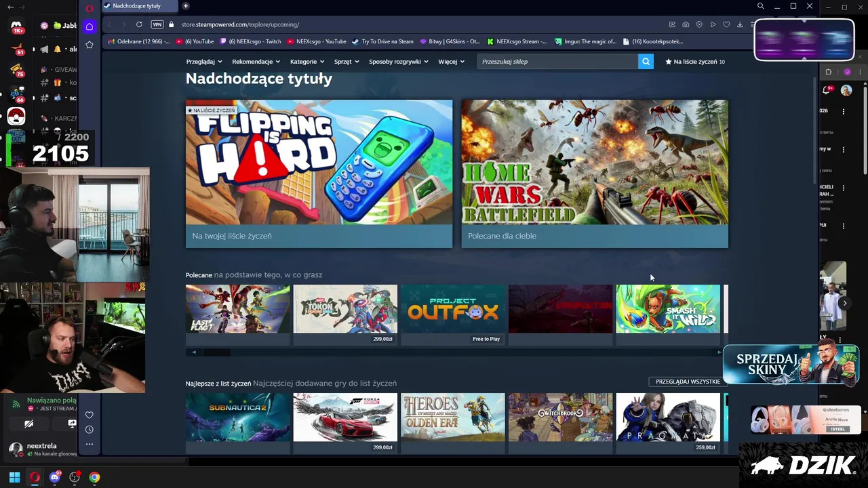This screenshot has width=868, height=488.
Task: Expand the Więcej store menu
Action: point(451,62)
